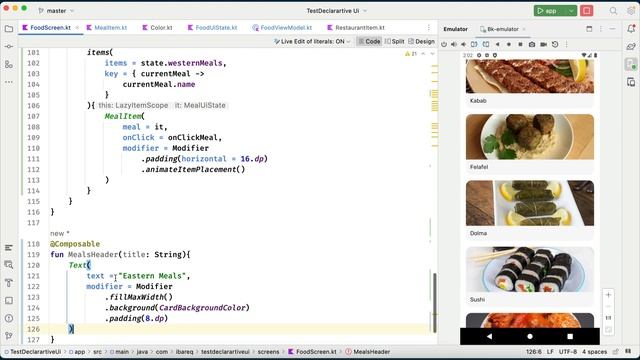Open the run configuration dropdown arrow
This screenshot has width=640, height=360.
coord(571,11)
